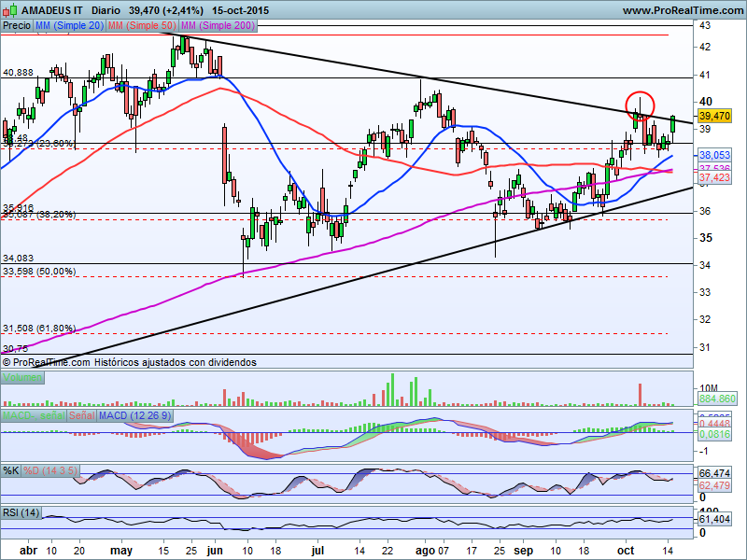Viewport: 747px width, 560px height.
Task: Select the sep month on the time axis
Action: (x=523, y=551)
